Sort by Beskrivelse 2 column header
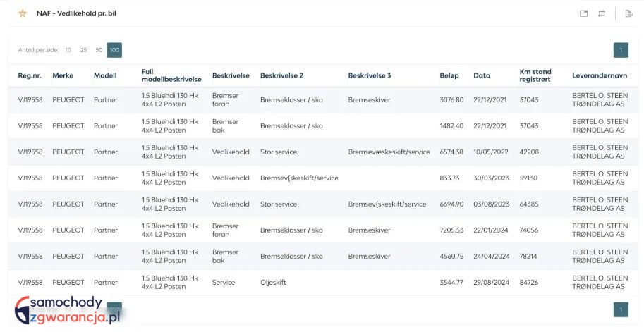This screenshot has height=332, width=644. click(x=281, y=75)
